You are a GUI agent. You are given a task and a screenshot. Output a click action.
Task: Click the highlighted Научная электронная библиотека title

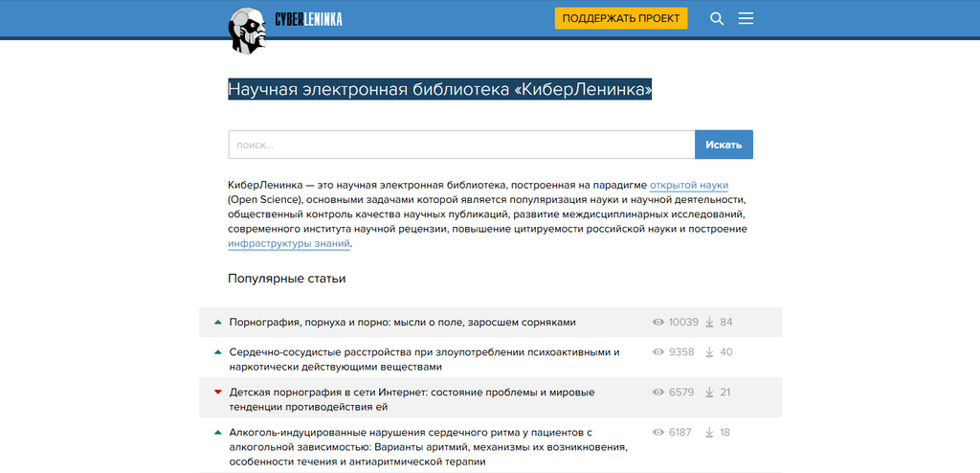tap(440, 89)
